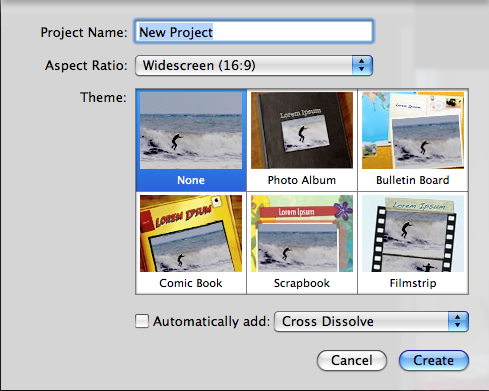
Task: Click the Comic Book label text
Action: point(191,283)
